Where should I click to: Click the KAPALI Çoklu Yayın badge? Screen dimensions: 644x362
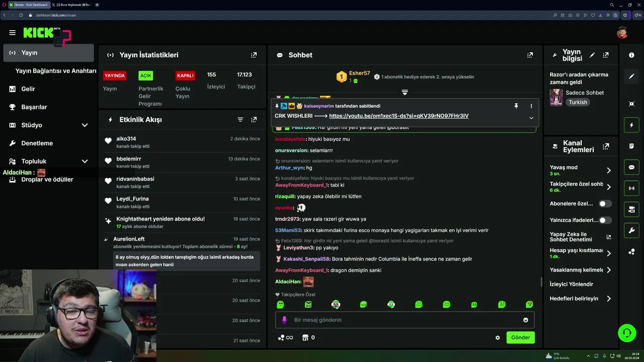[185, 76]
